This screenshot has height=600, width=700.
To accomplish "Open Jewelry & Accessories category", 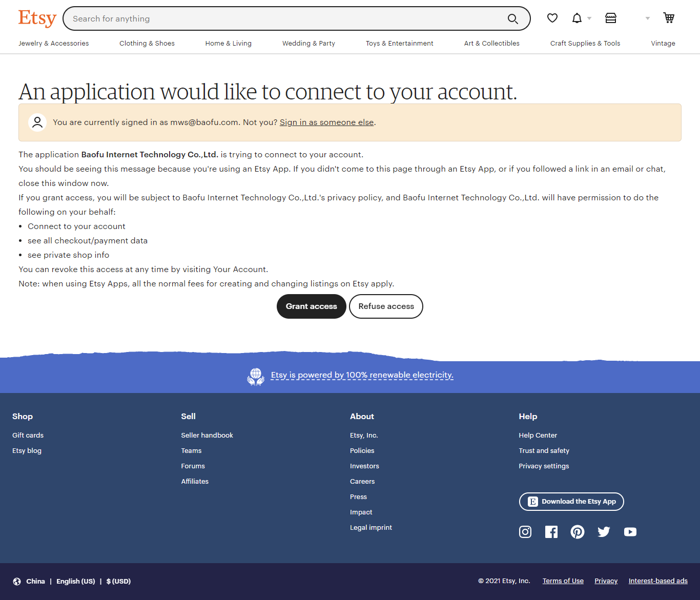I will (54, 44).
